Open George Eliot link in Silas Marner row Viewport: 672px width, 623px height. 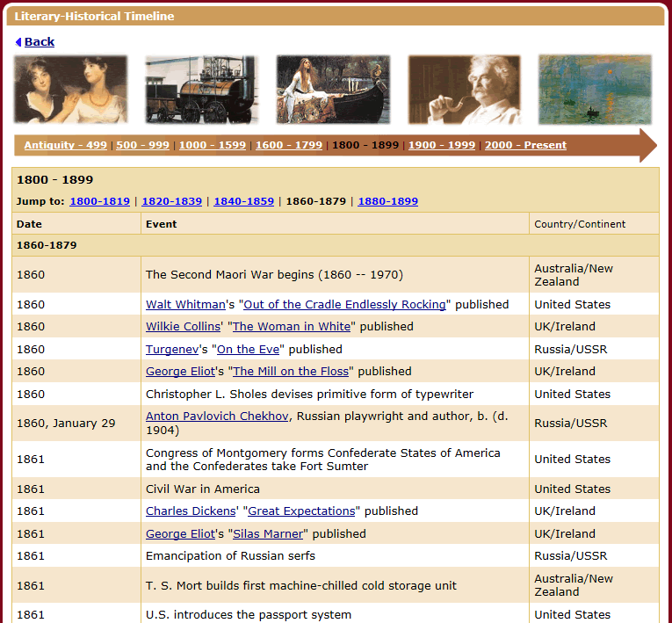(x=180, y=533)
